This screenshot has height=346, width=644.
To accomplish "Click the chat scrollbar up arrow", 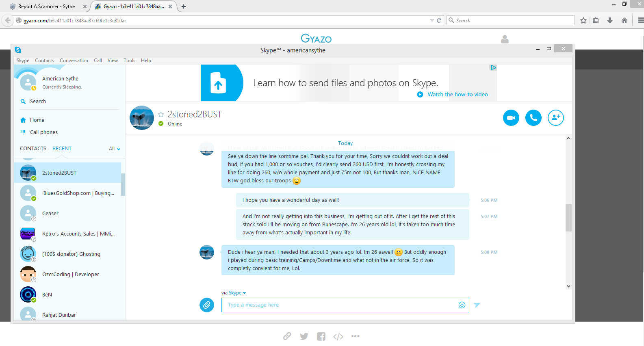I will pos(568,138).
